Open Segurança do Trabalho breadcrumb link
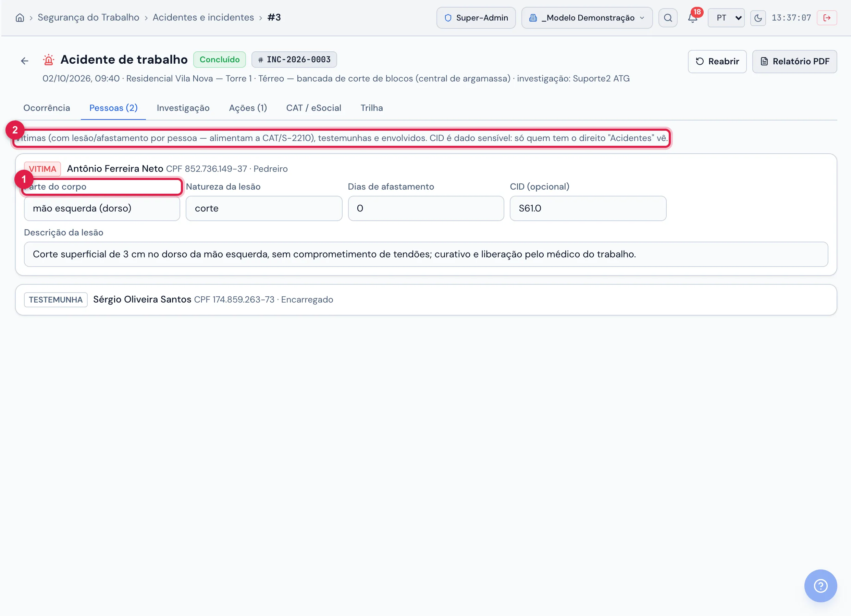Image resolution: width=851 pixels, height=616 pixels. 88,17
